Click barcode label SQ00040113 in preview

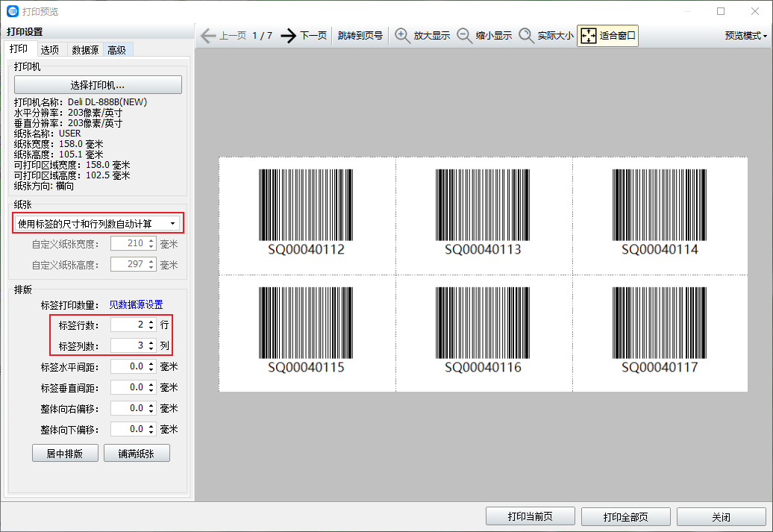click(x=483, y=213)
